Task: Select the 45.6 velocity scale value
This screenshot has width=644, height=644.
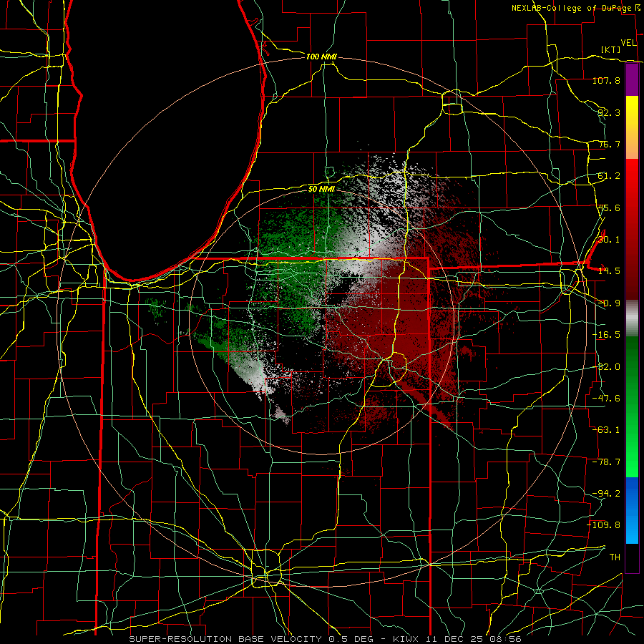Action: coord(609,208)
